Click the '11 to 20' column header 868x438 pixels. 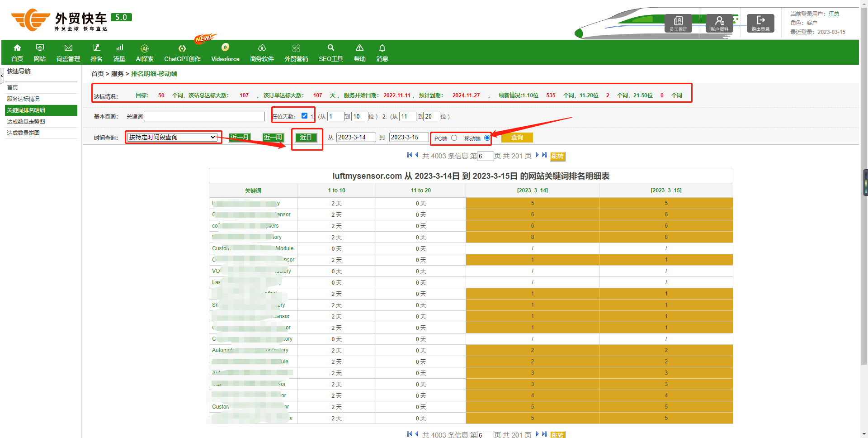click(x=421, y=190)
